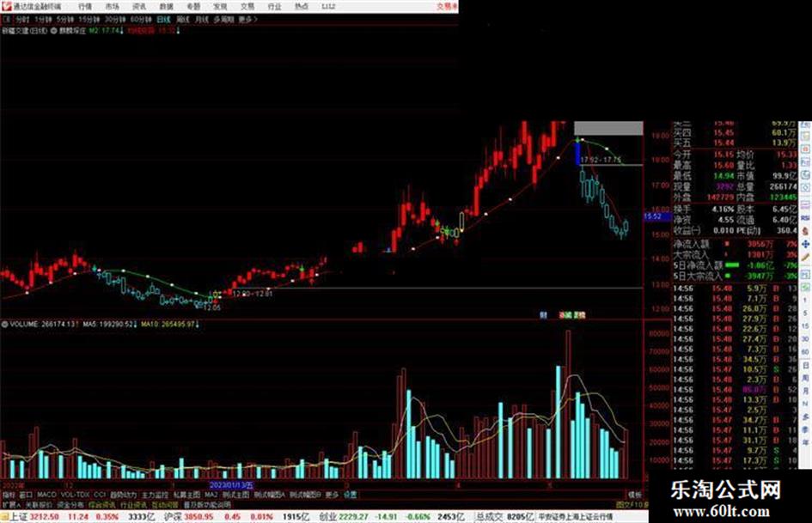The image size is (812, 523).
Task: Switch to the 1分钟 period tab
Action: [43, 19]
